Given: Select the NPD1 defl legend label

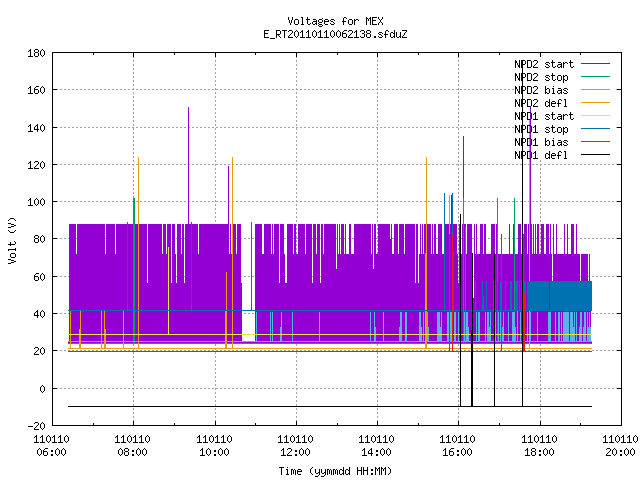Looking at the screenshot, I should [x=541, y=155].
